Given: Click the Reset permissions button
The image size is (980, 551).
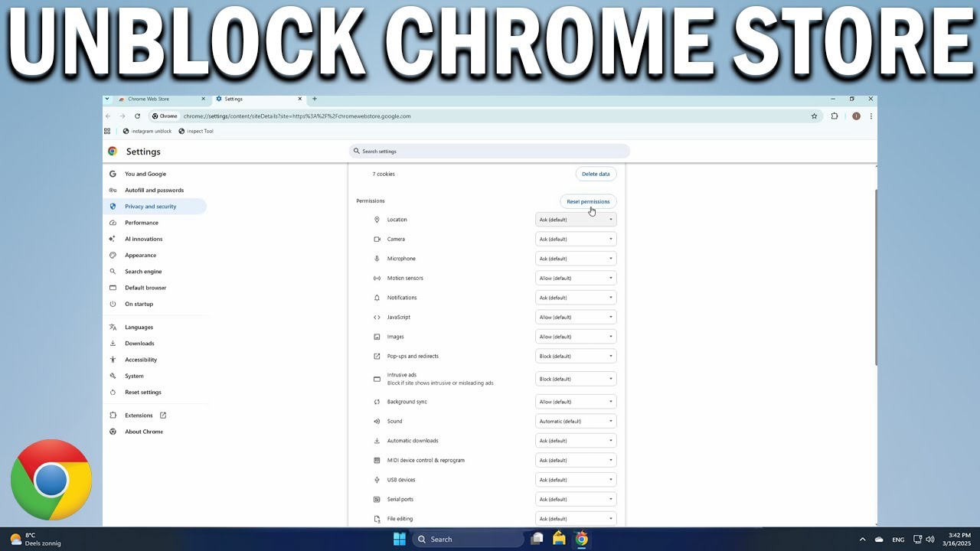Looking at the screenshot, I should [588, 202].
